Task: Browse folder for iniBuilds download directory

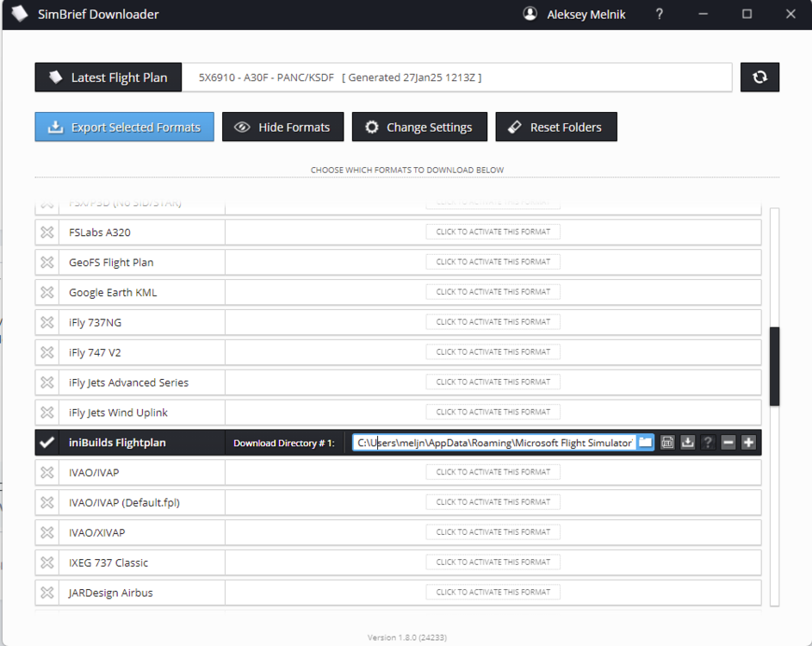Action: pyautogui.click(x=645, y=443)
